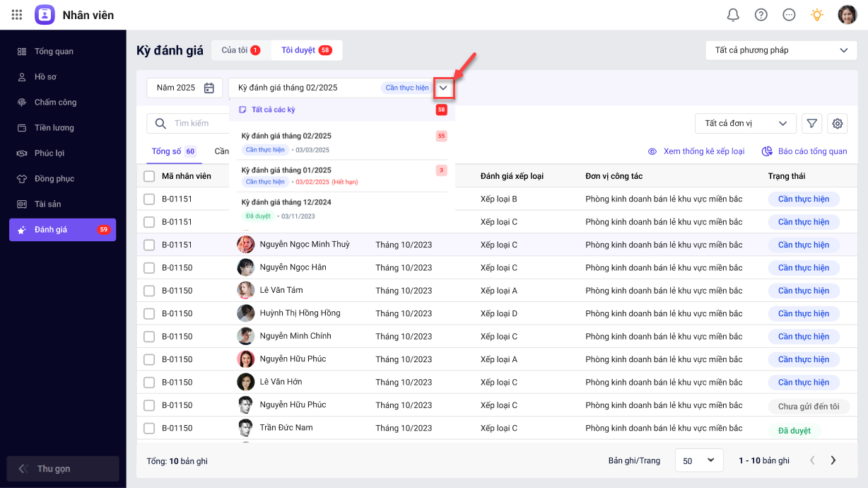Tick checkbox for Lê Văn Tám row
Viewport: 868px width, 488px height.
149,291
